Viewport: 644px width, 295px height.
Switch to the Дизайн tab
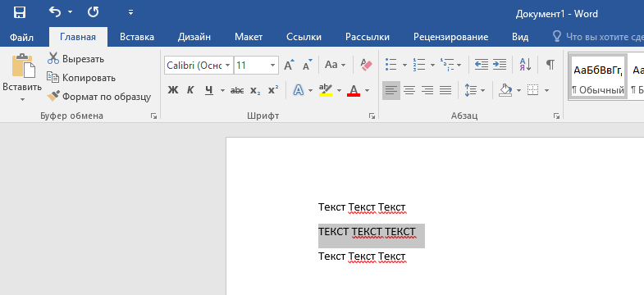coord(194,37)
